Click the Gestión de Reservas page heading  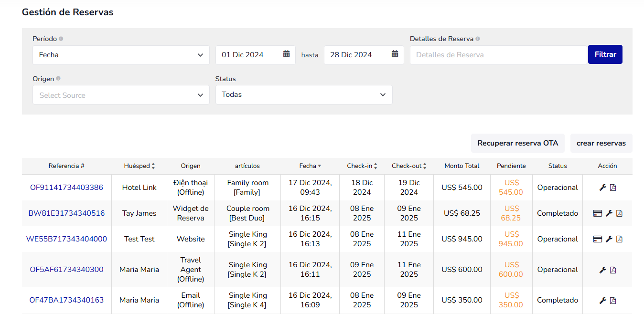[68, 12]
